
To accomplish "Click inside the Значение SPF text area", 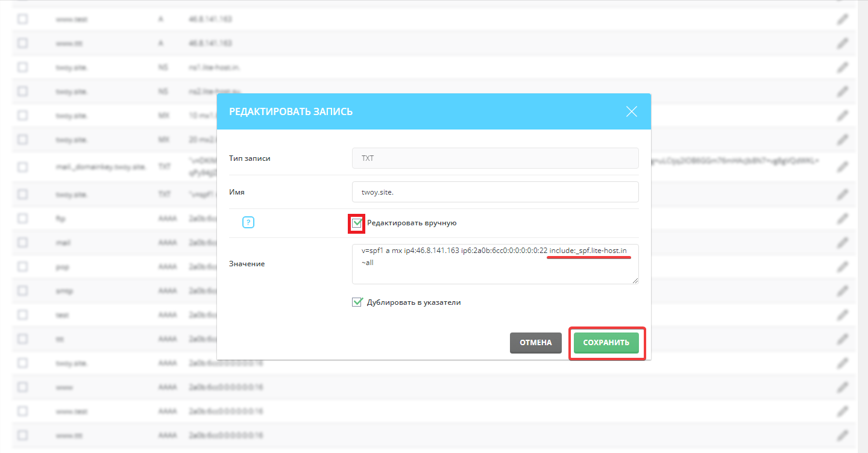I will (x=495, y=264).
